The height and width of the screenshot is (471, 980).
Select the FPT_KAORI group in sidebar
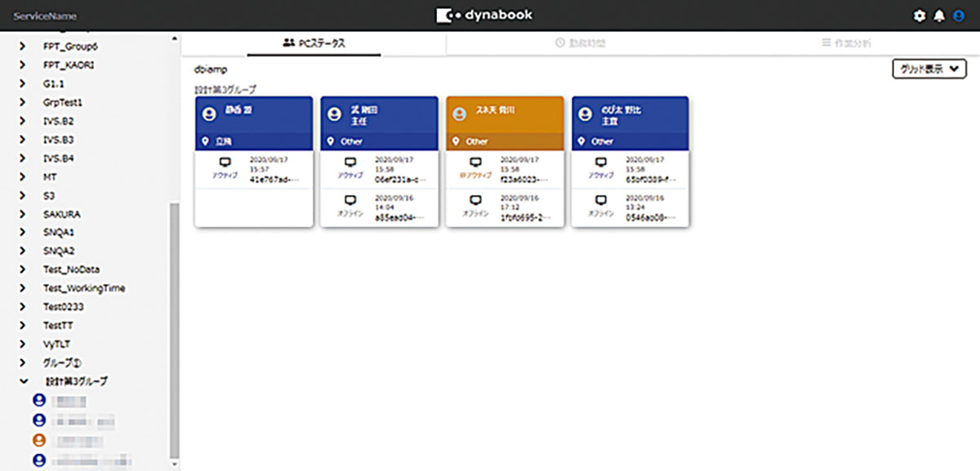(x=68, y=64)
